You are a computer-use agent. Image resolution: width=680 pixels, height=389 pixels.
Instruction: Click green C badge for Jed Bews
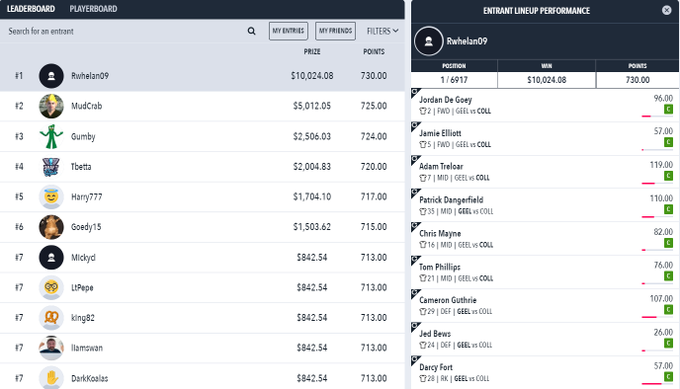coord(668,343)
